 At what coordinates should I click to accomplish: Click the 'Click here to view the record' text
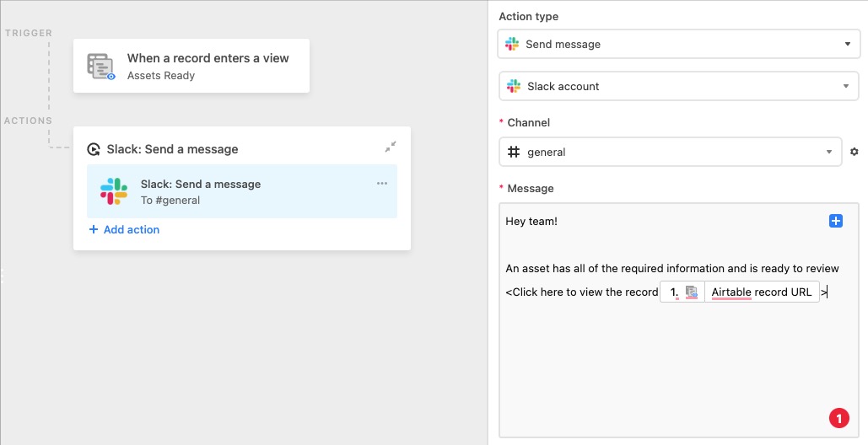(585, 292)
